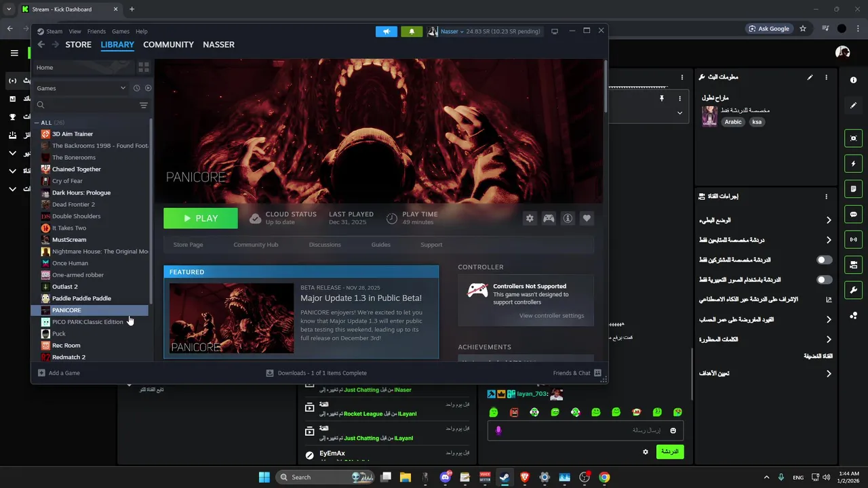Image resolution: width=868 pixels, height=488 pixels.
Task: Click wrench icon in Kick right toolbar
Action: pyautogui.click(x=853, y=290)
